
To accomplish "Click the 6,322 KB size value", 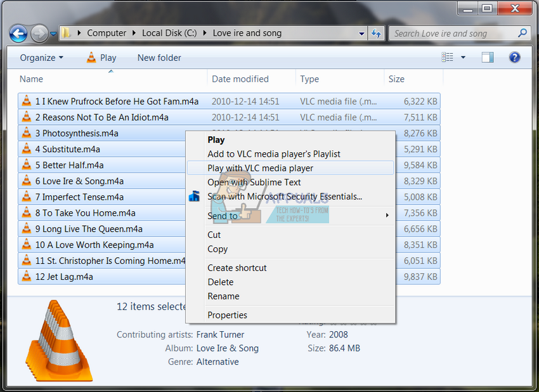I will (420, 101).
